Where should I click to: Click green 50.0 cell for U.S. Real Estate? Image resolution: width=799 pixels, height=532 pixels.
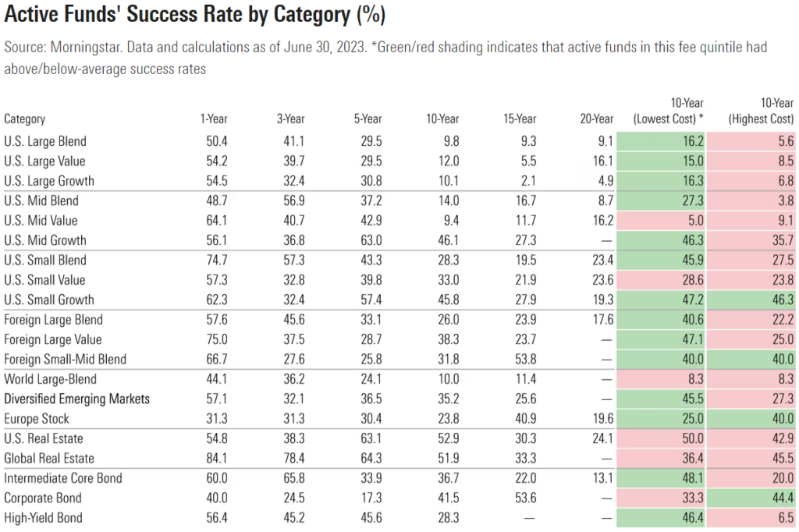point(691,438)
